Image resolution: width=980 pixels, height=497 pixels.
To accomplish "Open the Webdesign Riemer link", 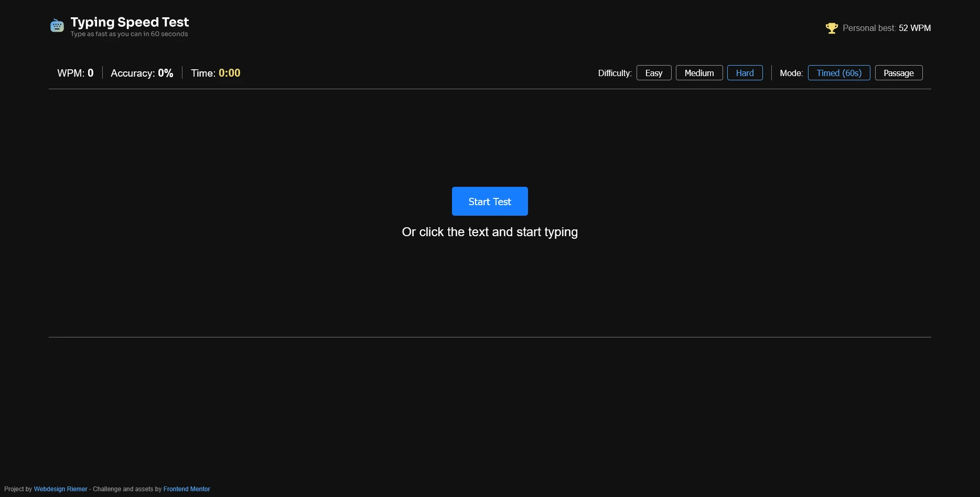I will 60,489.
